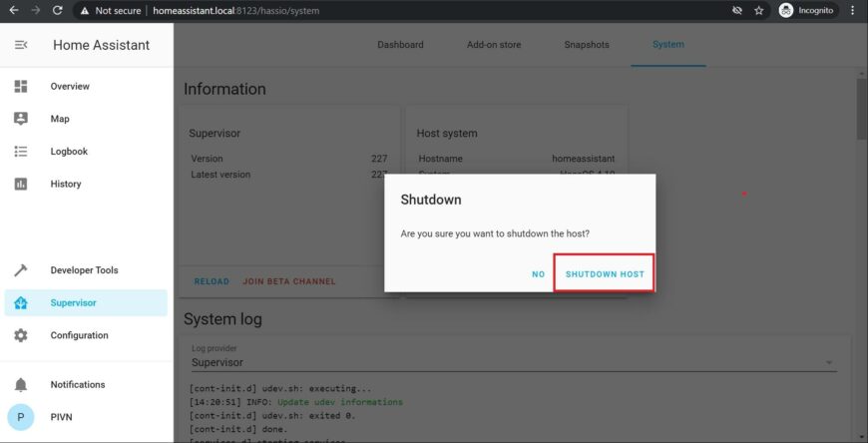Open the Notifications bell icon
The height and width of the screenshot is (443, 868).
point(21,384)
